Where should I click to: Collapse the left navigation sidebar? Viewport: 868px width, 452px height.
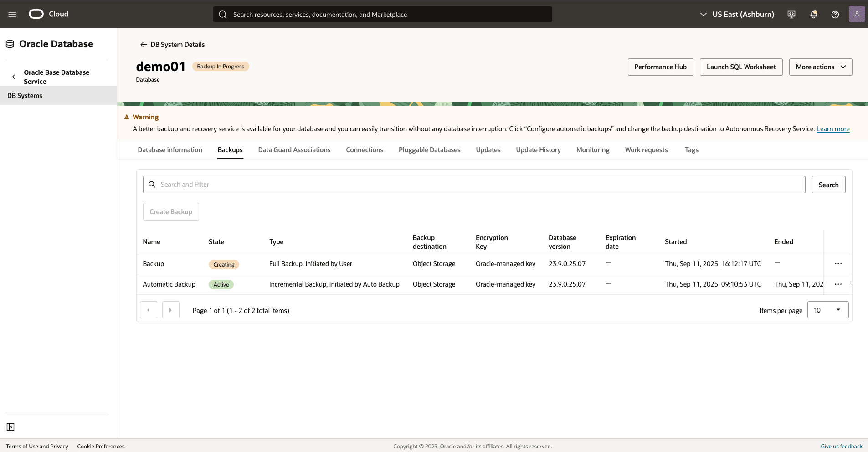click(x=10, y=427)
